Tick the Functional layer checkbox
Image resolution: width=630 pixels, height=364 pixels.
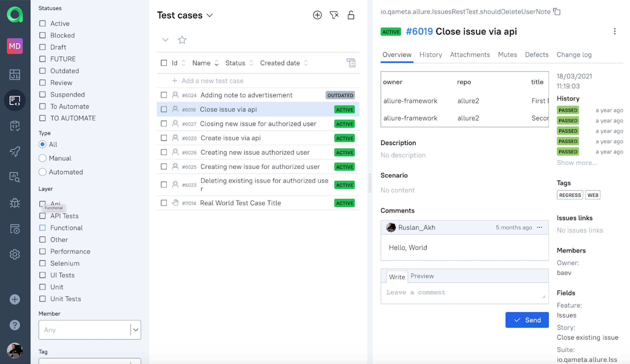(43, 227)
